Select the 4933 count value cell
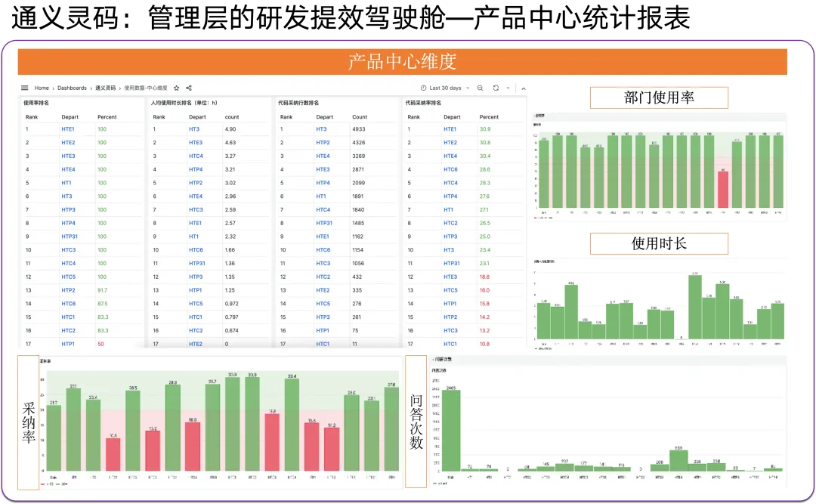816x504 pixels. pos(359,129)
